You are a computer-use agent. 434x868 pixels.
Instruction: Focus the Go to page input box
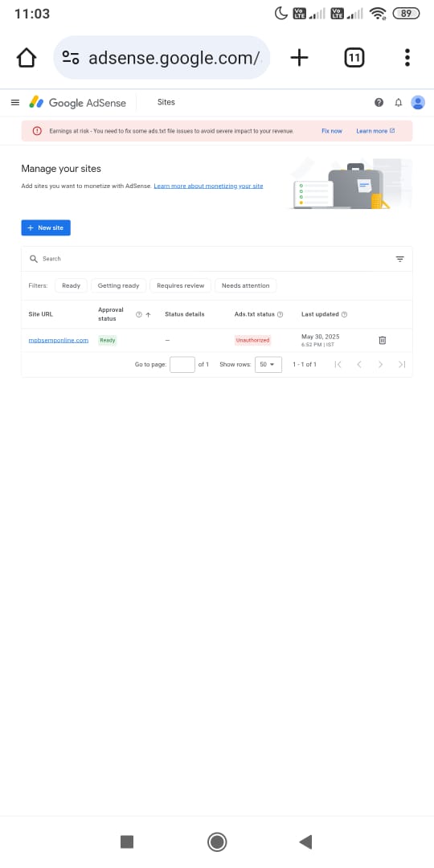(182, 364)
